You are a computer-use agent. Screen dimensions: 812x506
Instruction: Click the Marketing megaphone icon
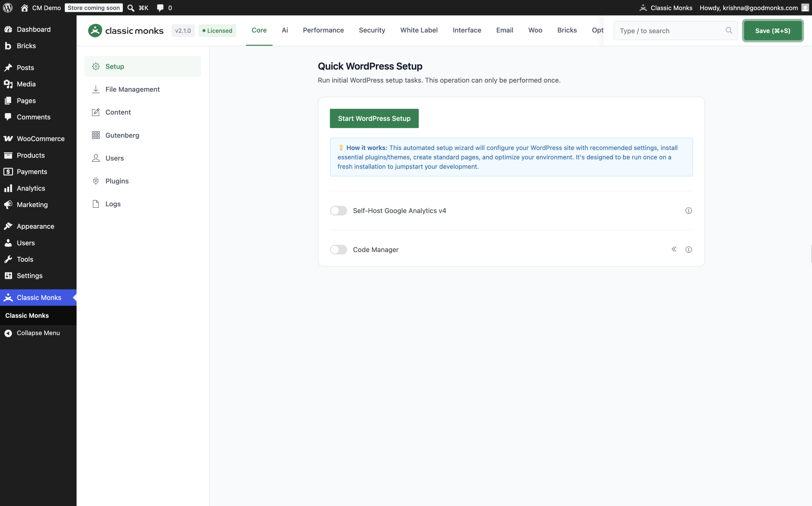pos(8,204)
